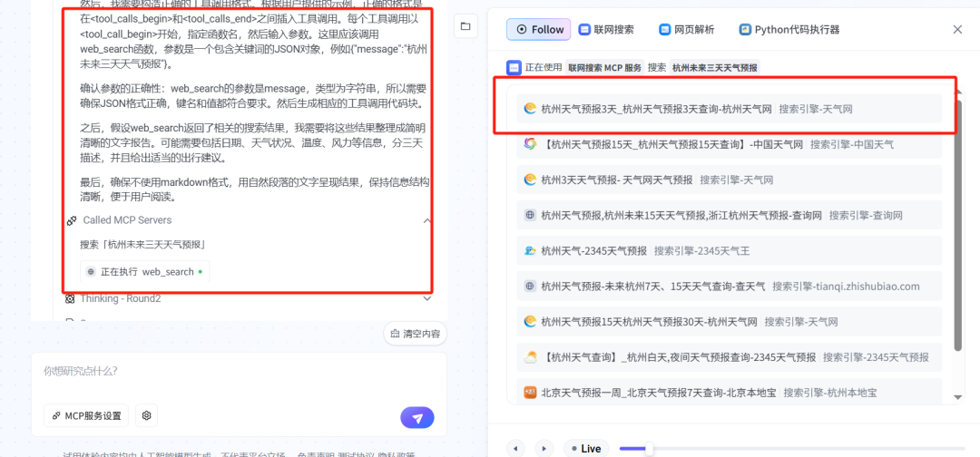Image resolution: width=980 pixels, height=457 pixels.
Task: Click the 杭州未来三天天气预报 search query tag
Action: (x=715, y=67)
